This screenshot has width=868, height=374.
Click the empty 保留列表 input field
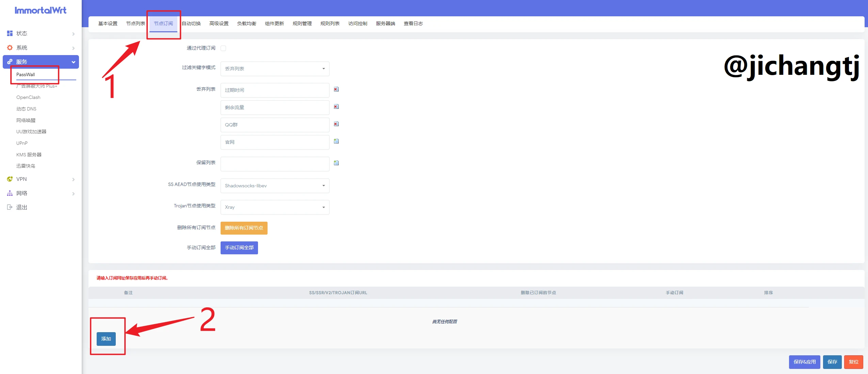coord(275,164)
